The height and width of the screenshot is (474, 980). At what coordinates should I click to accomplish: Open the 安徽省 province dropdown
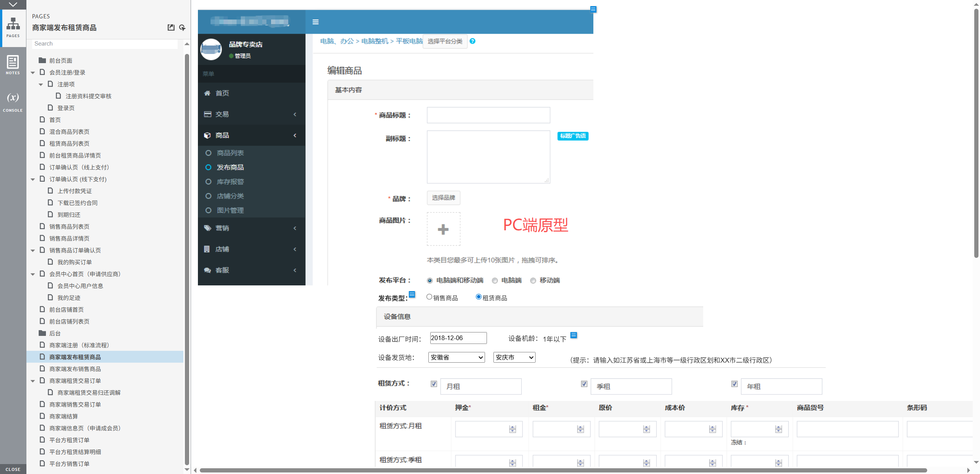(x=456, y=357)
